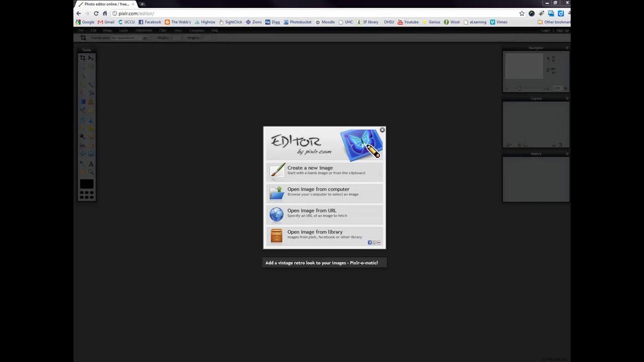The height and width of the screenshot is (362, 644).
Task: Click the Sign up link
Action: [x=562, y=31]
